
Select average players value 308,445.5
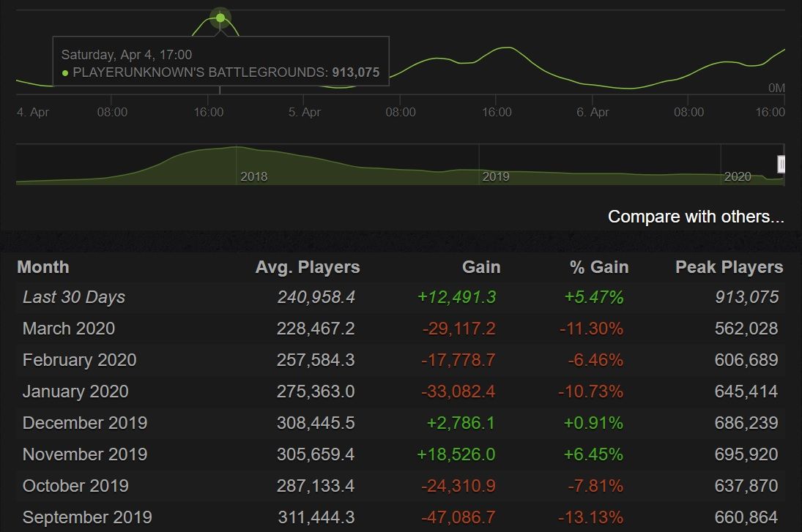316,423
